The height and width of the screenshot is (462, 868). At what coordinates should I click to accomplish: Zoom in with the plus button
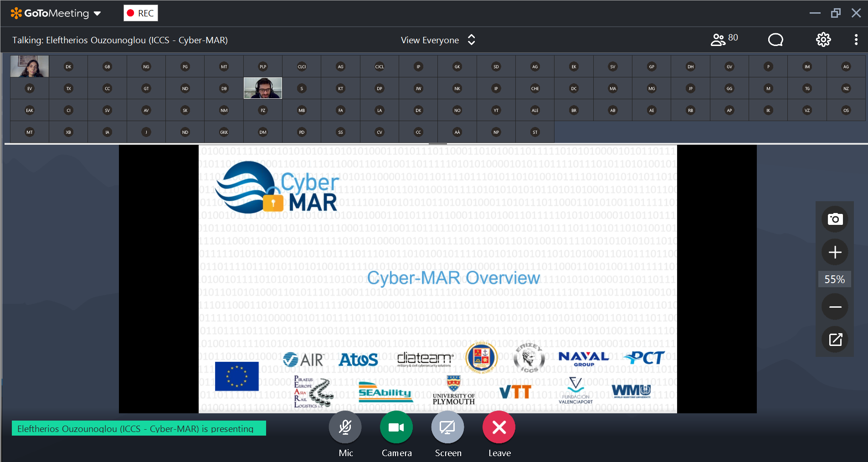pyautogui.click(x=835, y=252)
